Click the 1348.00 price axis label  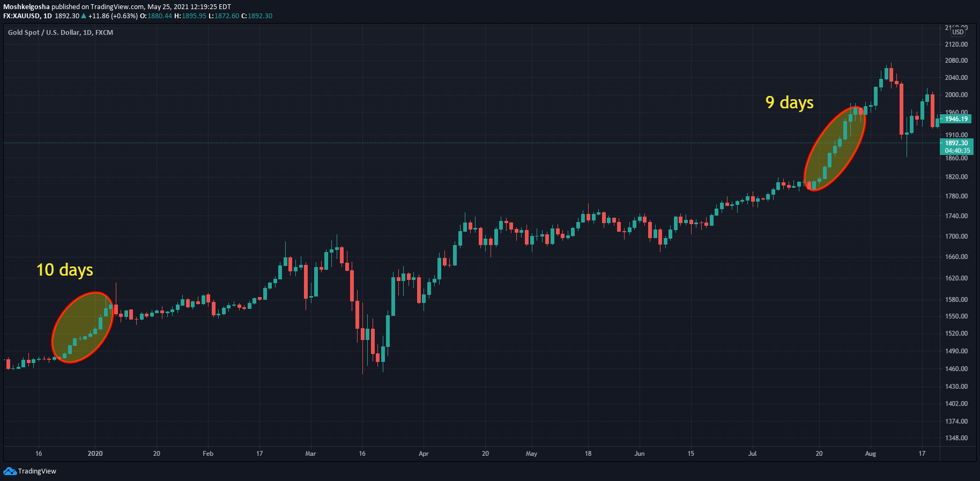tap(956, 438)
